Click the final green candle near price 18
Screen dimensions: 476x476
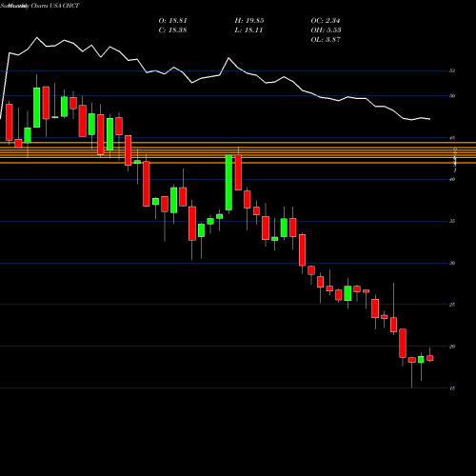(x=421, y=359)
